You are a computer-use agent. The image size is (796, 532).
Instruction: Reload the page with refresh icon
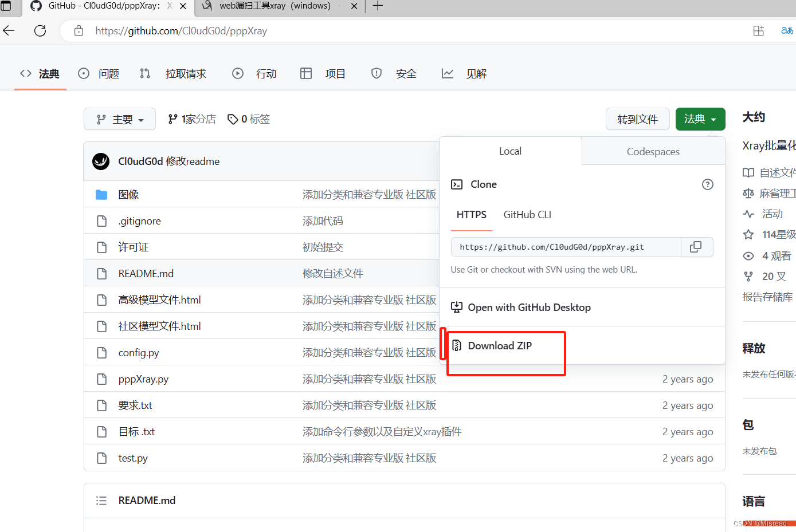point(40,30)
